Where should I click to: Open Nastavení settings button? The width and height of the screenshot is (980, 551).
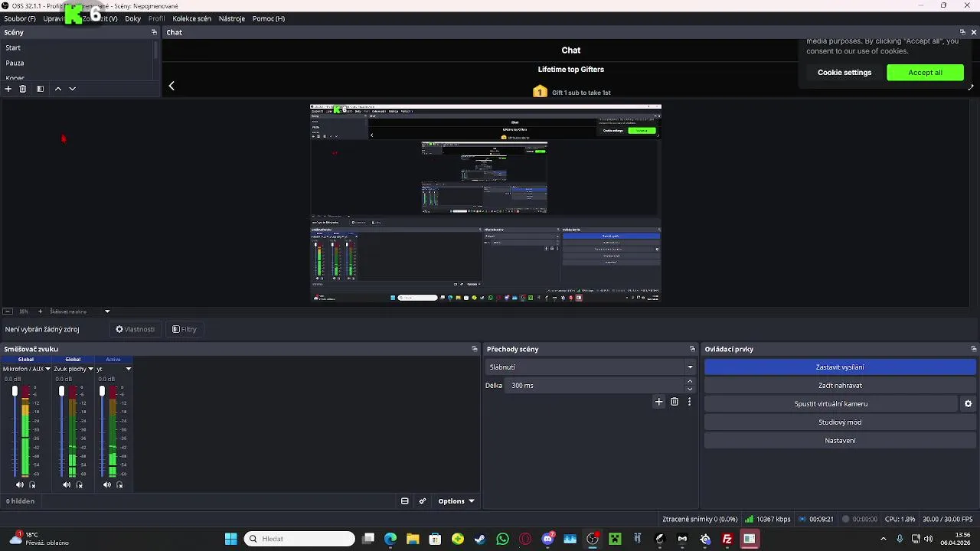tap(840, 441)
